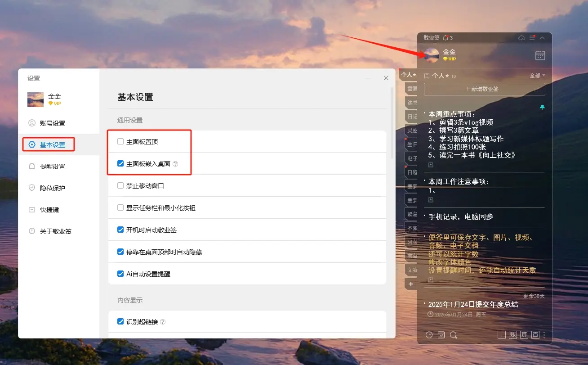Tick the 禁止移动窗口 checkbox
Viewport: 588px width, 365px height.
120,185
